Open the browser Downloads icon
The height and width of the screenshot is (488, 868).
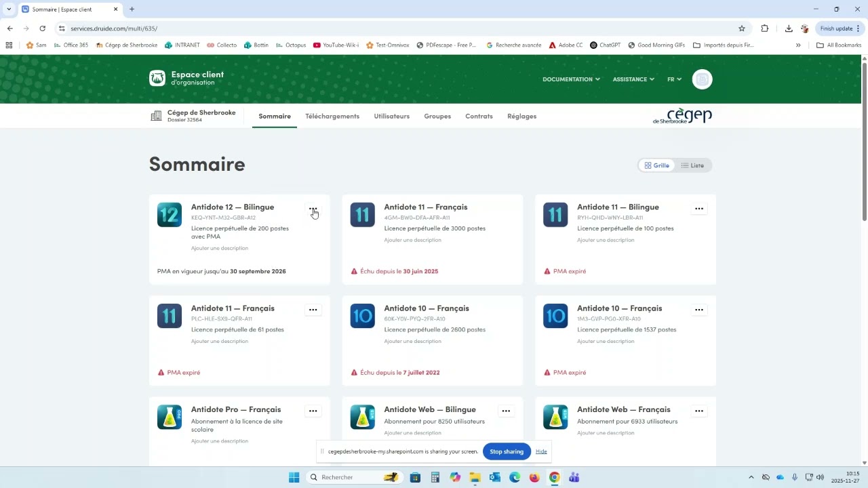[789, 28]
